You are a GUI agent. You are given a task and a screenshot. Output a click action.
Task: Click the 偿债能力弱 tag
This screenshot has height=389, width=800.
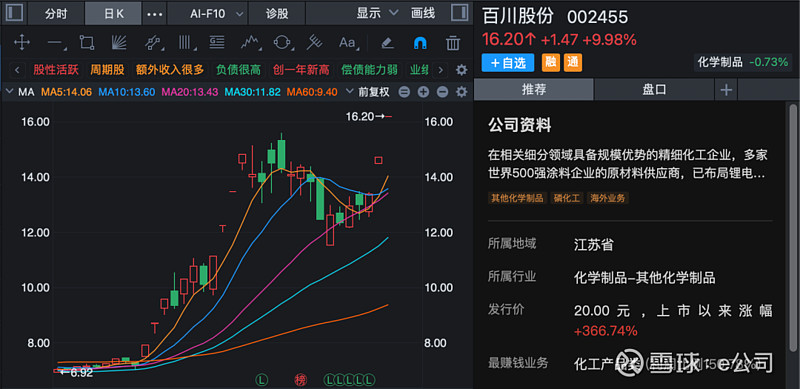pos(369,70)
